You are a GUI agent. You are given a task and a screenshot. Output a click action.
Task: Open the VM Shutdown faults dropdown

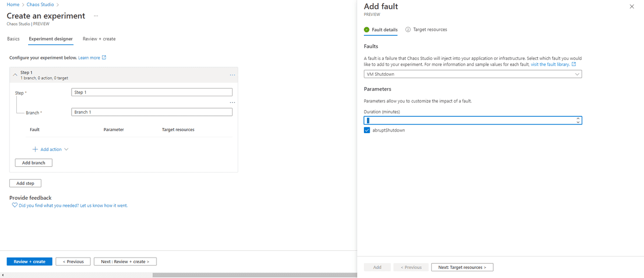pos(473,74)
